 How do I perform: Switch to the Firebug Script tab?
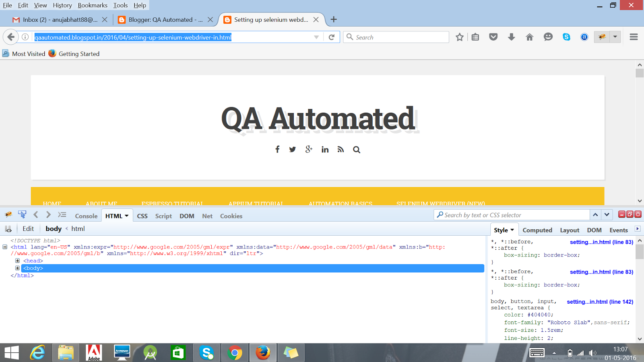tap(163, 216)
